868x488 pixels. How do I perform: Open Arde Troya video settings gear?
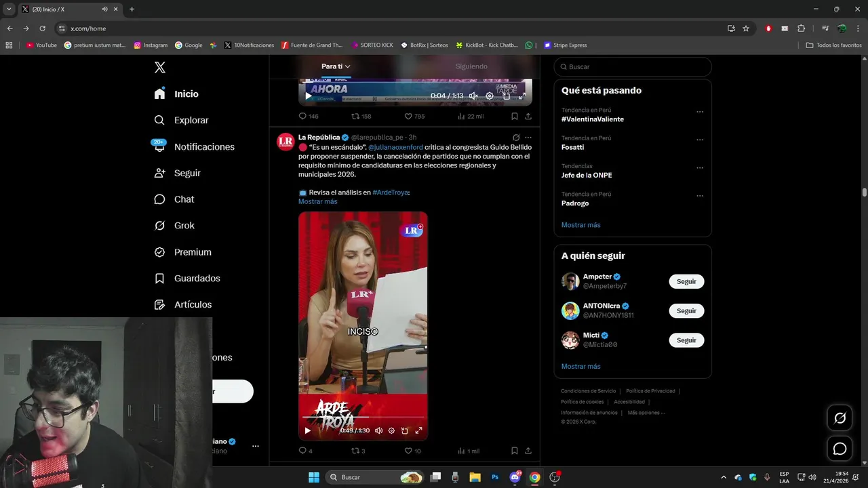pos(391,430)
